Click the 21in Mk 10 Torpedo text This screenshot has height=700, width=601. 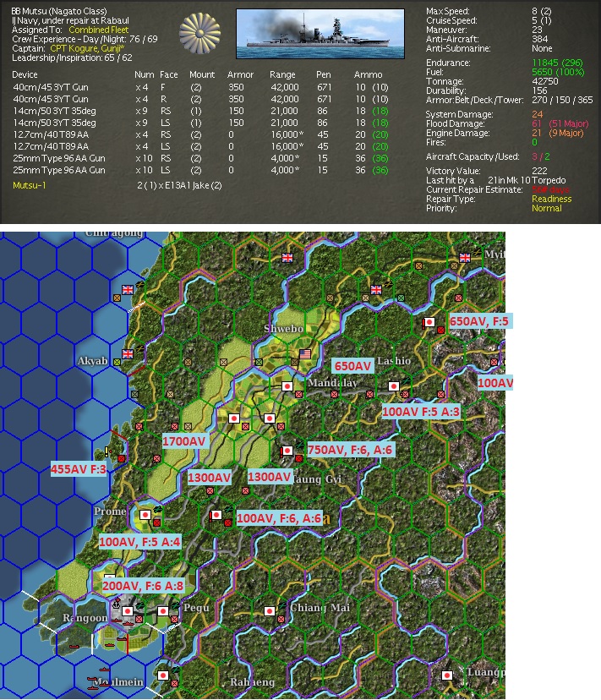tap(527, 180)
